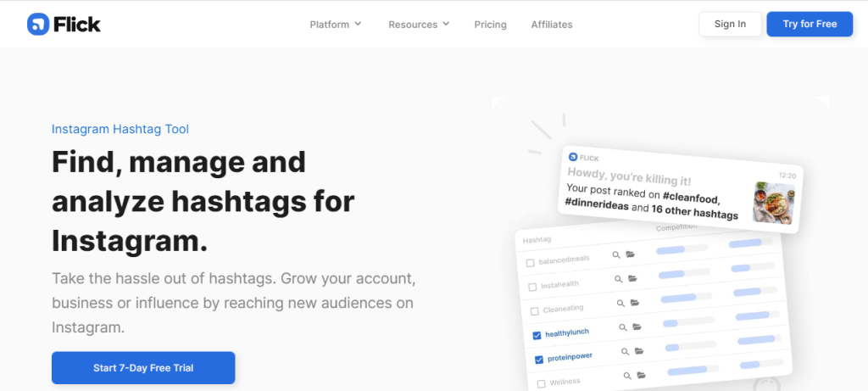
Task: Open the food photo thumbnail in notification
Action: click(774, 203)
